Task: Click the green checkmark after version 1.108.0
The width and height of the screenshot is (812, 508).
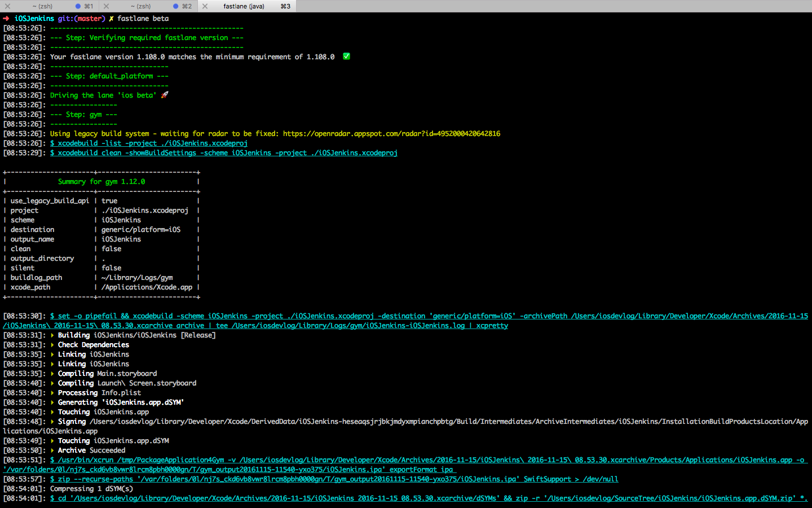Action: coord(347,56)
